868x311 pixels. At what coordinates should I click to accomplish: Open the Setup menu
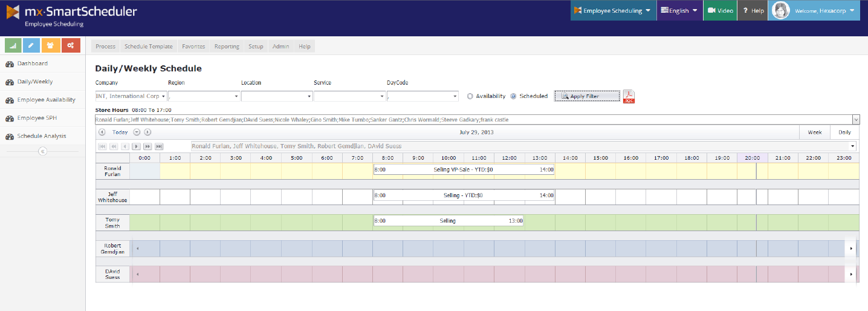[256, 47]
